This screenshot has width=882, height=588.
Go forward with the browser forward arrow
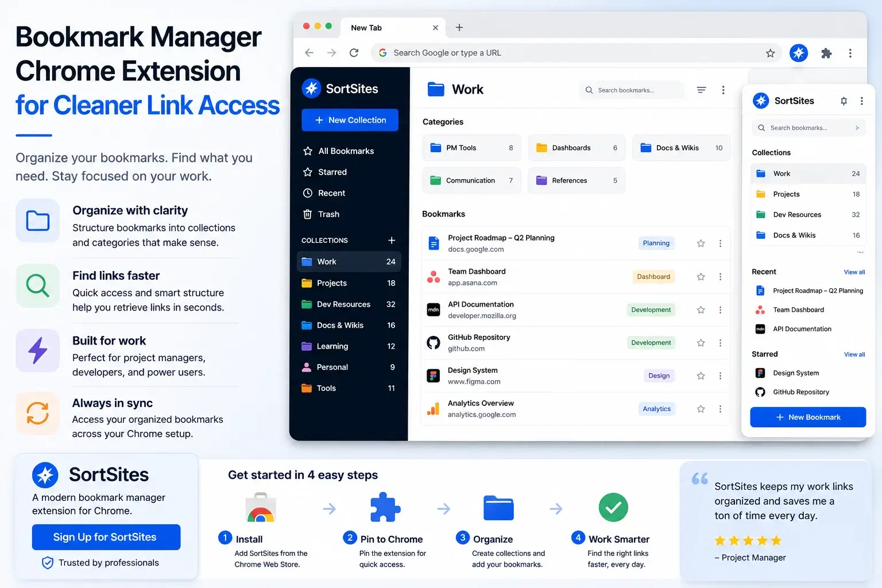click(x=331, y=53)
